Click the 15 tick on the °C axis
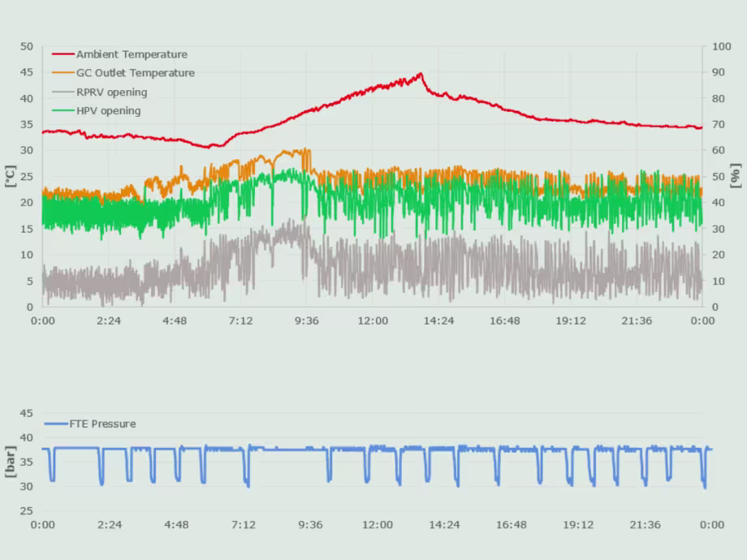 pyautogui.click(x=27, y=229)
